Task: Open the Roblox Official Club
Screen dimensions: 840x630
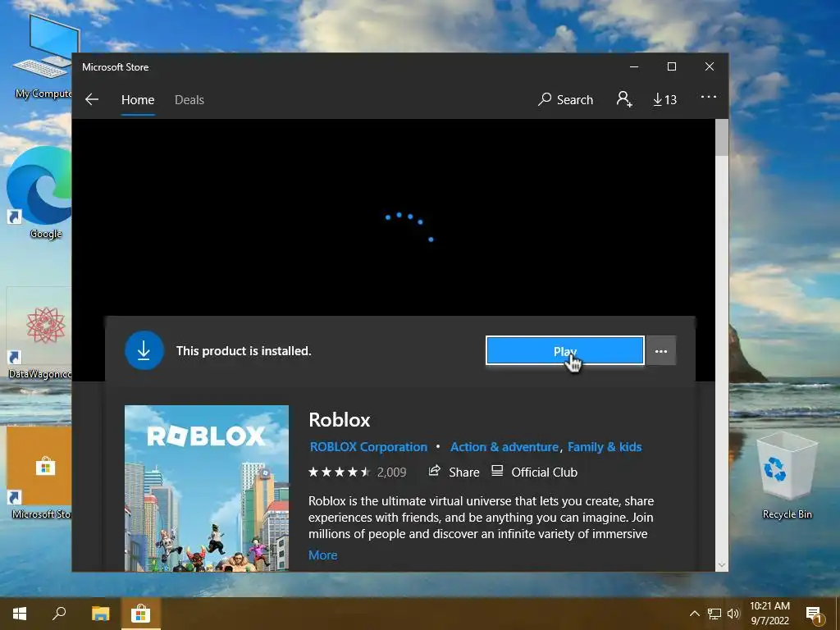Action: pyautogui.click(x=534, y=472)
